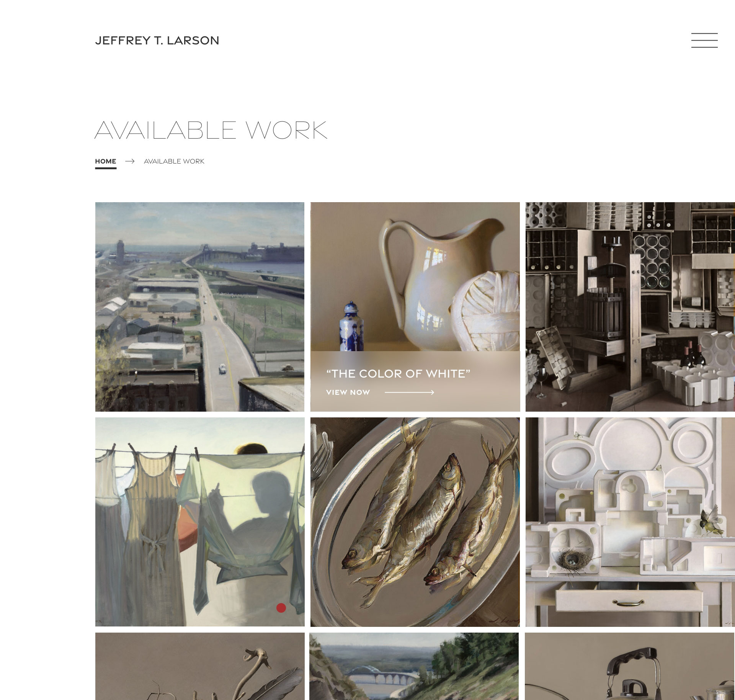Click the arrow beside View Now

409,392
